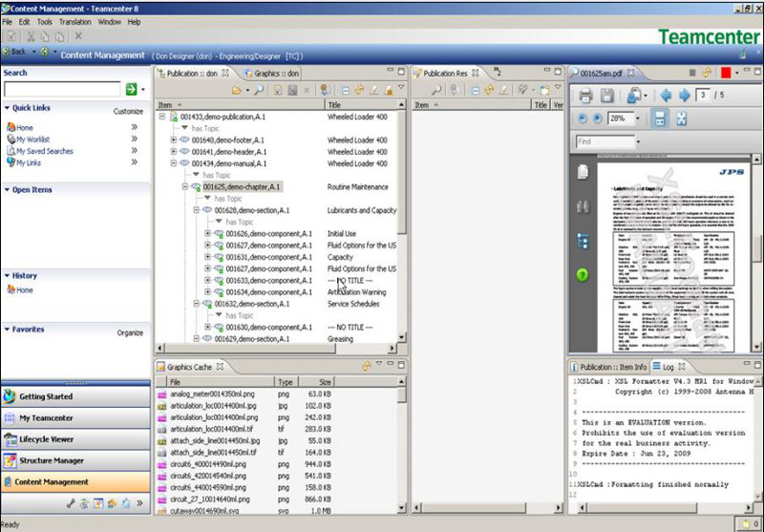The width and height of the screenshot is (764, 532).
Task: Click the Organize link in Favorites
Action: [130, 333]
